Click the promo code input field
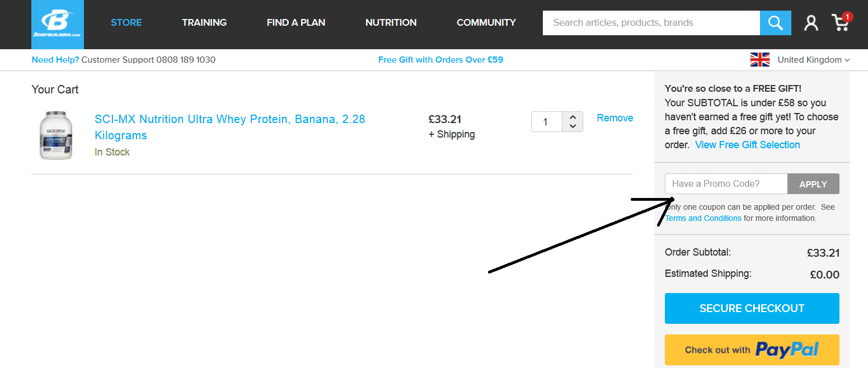868x368 pixels. [x=726, y=184]
